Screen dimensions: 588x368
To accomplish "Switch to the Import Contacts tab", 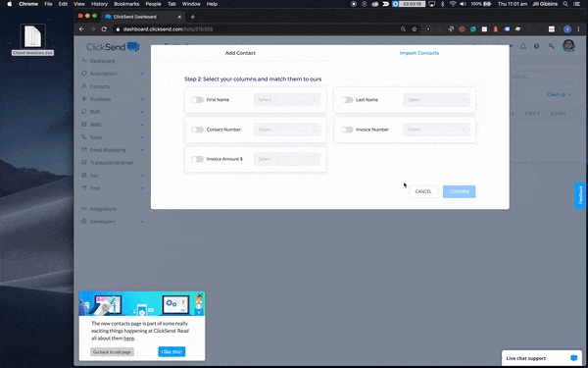I will tap(419, 53).
